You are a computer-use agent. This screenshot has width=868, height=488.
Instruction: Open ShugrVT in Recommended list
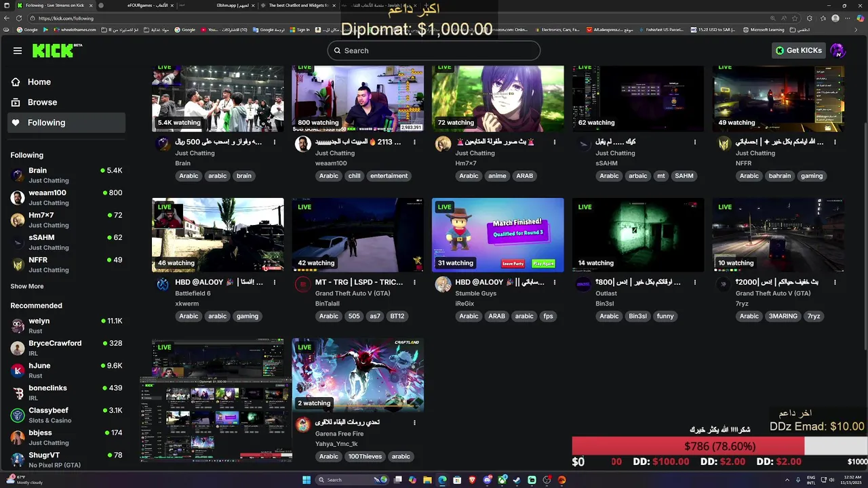pyautogui.click(x=66, y=460)
